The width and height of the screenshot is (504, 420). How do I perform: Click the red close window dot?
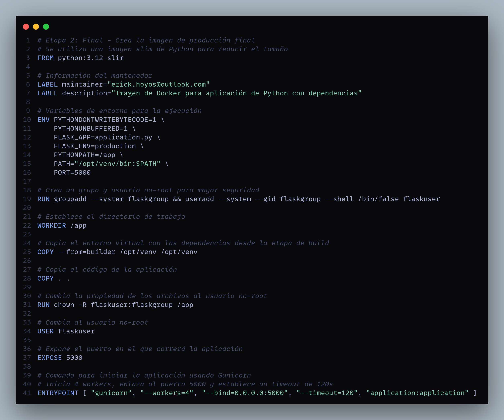click(26, 27)
